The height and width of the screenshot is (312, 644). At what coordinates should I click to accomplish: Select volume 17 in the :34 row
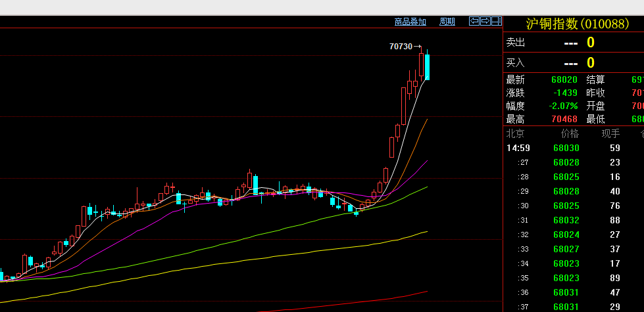click(615, 263)
